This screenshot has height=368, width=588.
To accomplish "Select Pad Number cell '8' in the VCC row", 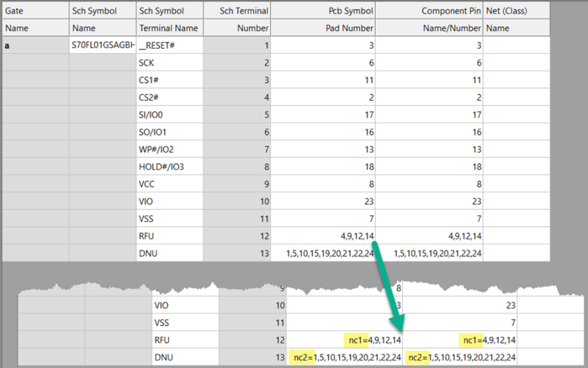I will coord(323,184).
